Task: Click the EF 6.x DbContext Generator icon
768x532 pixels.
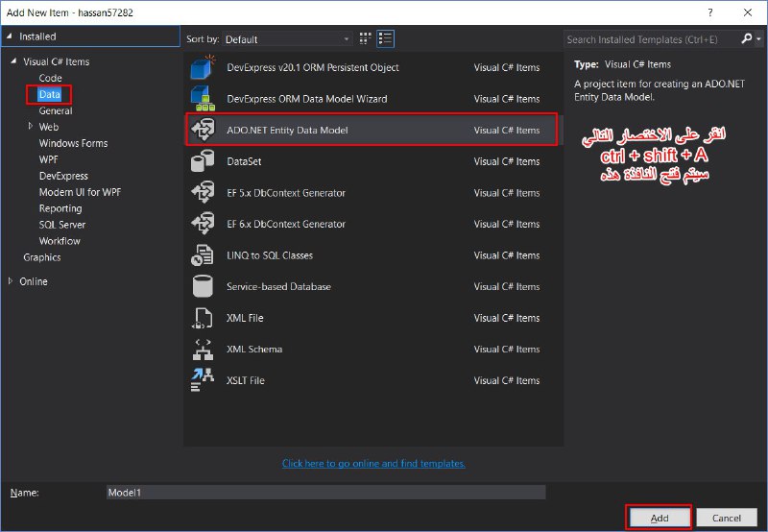Action: pyautogui.click(x=203, y=224)
